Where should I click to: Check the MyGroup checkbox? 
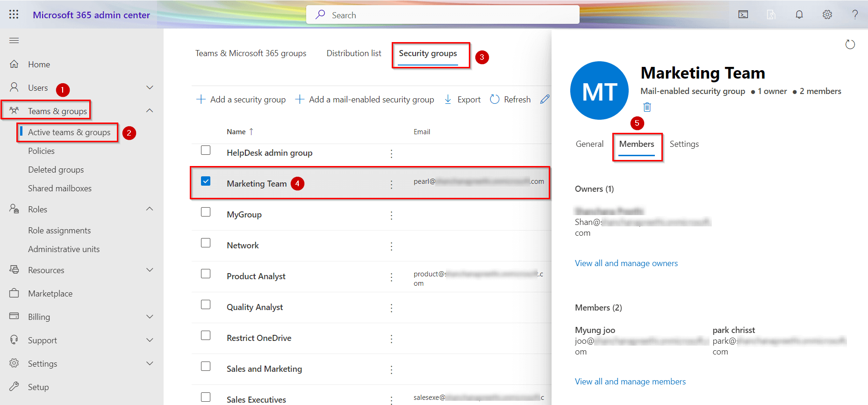point(206,212)
